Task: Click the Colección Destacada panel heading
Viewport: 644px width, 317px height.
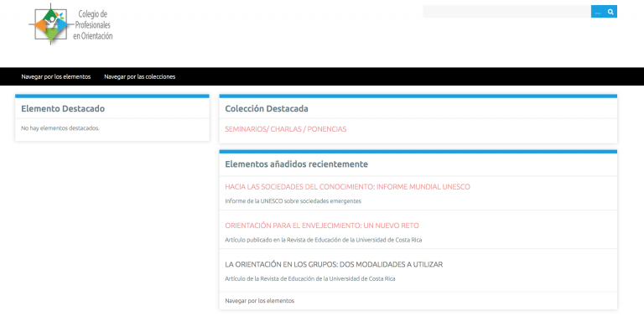Action: [267, 109]
